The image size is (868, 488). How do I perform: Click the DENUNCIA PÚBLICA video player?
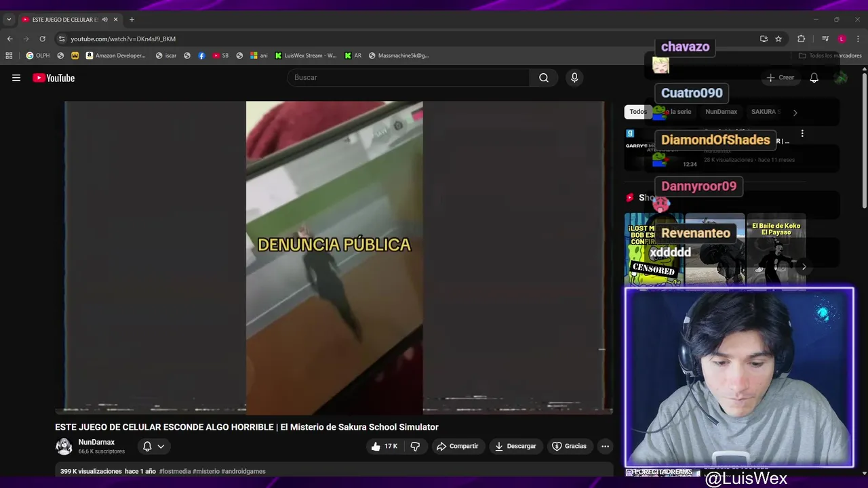click(x=334, y=258)
